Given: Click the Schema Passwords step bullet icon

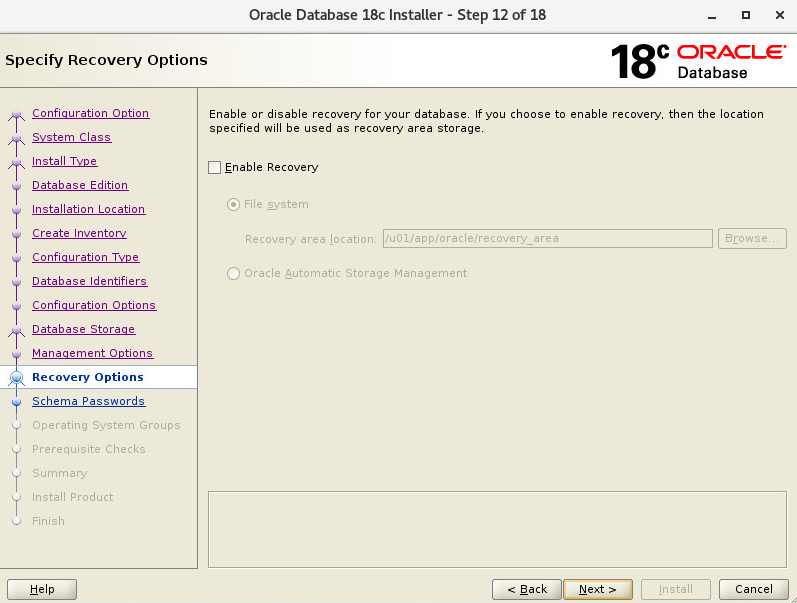Looking at the screenshot, I should [16, 402].
